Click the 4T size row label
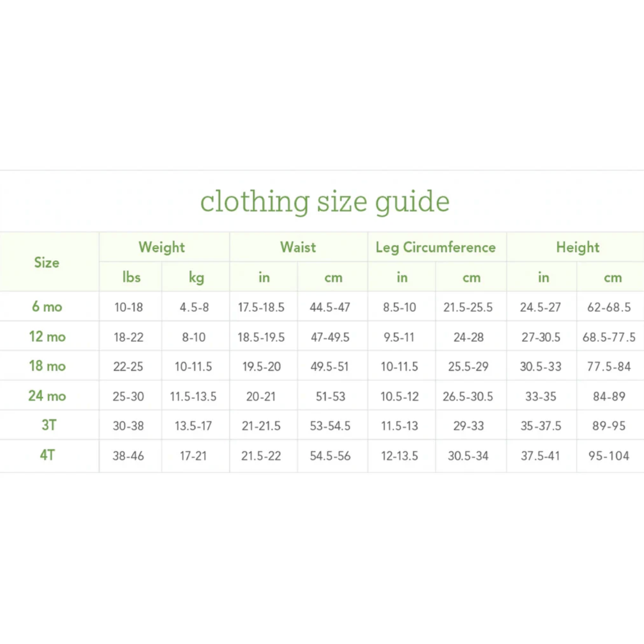The image size is (644, 644). tap(47, 455)
